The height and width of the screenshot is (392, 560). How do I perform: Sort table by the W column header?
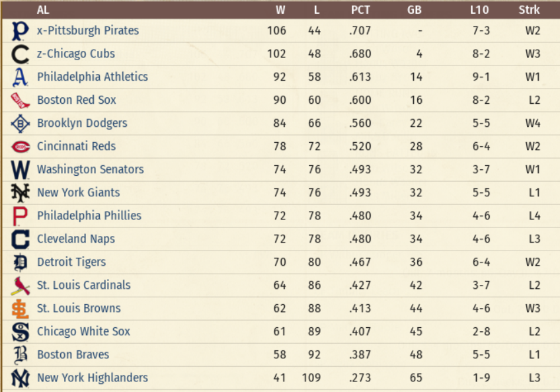coord(280,10)
